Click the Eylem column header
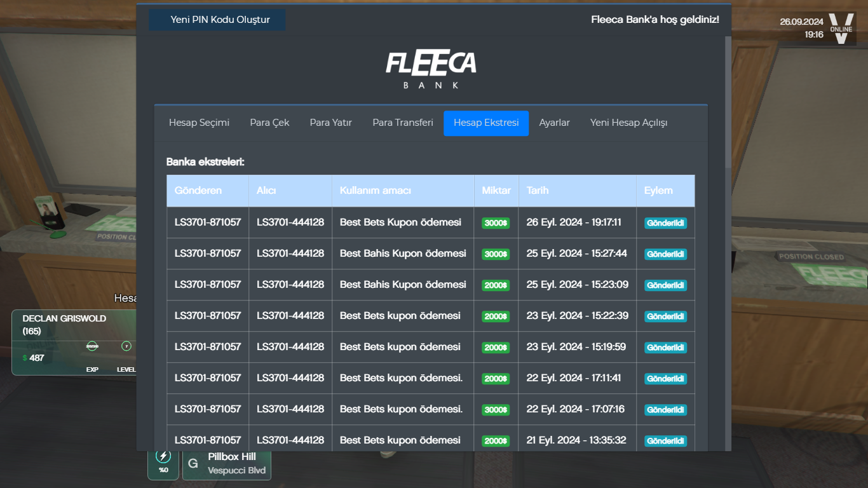The image size is (868, 488). click(x=665, y=191)
